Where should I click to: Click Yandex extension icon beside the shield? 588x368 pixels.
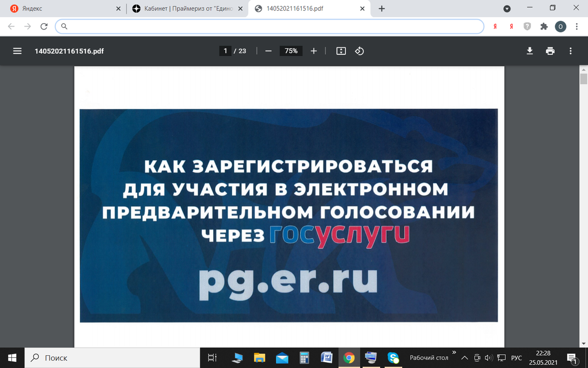coord(511,26)
